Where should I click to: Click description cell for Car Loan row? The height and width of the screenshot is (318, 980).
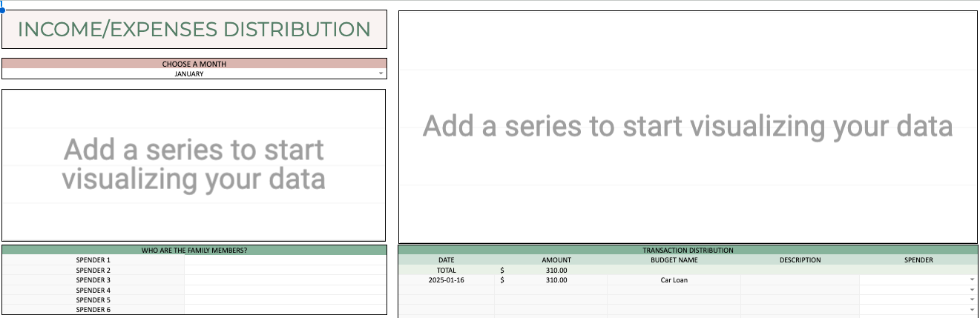(x=800, y=280)
